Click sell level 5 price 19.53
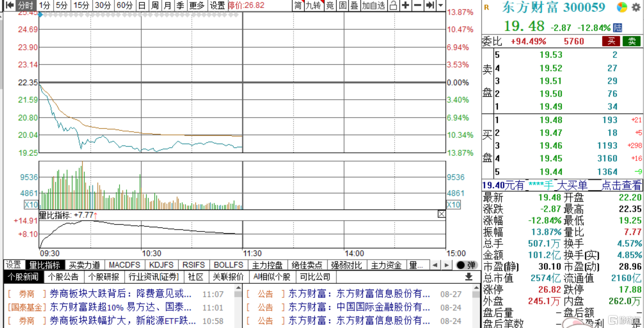 (x=551, y=55)
